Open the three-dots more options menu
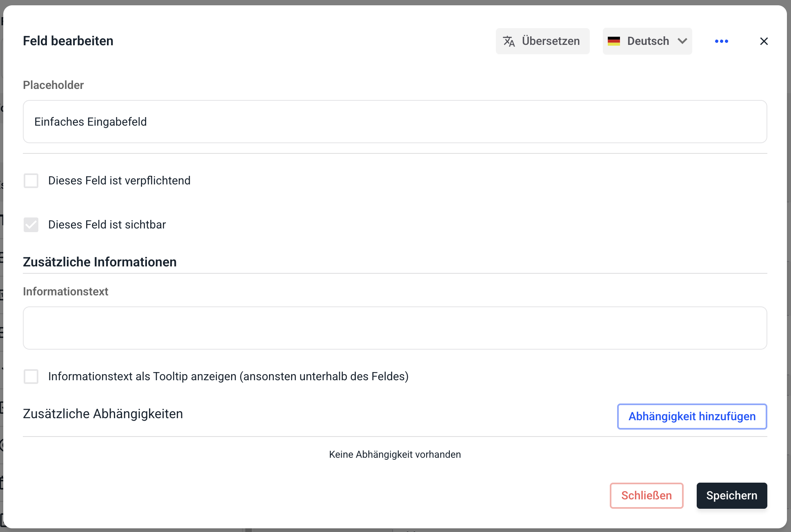Viewport: 791px width, 532px height. pos(721,41)
